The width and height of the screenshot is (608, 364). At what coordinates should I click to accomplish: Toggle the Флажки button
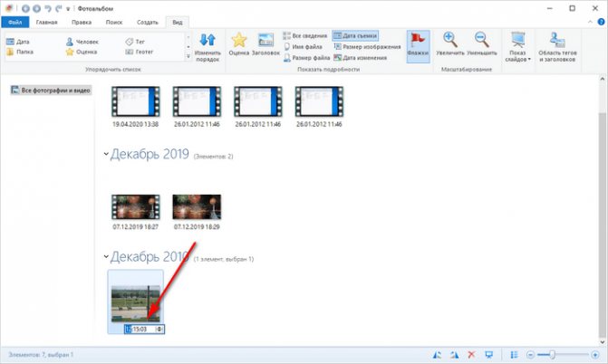(418, 46)
